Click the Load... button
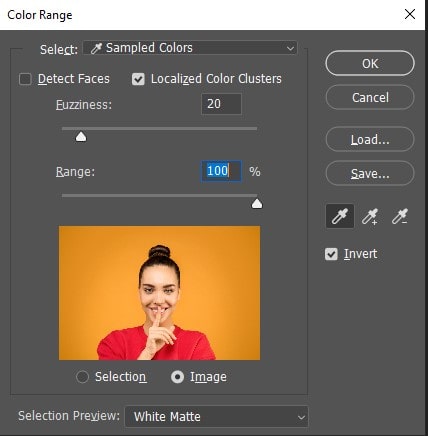Screen dimensions: 428x436 pos(370,139)
